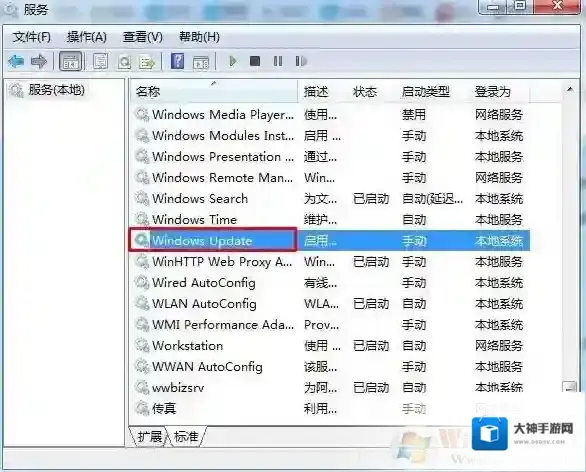Viewport: 586px width, 472px height.
Task: Toggle the action pane toolbar icon
Action: (x=201, y=62)
